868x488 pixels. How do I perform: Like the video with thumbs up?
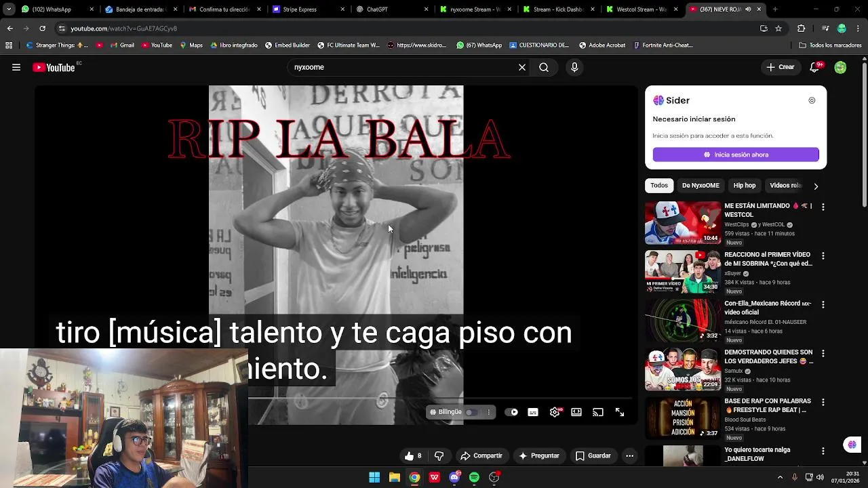click(414, 456)
